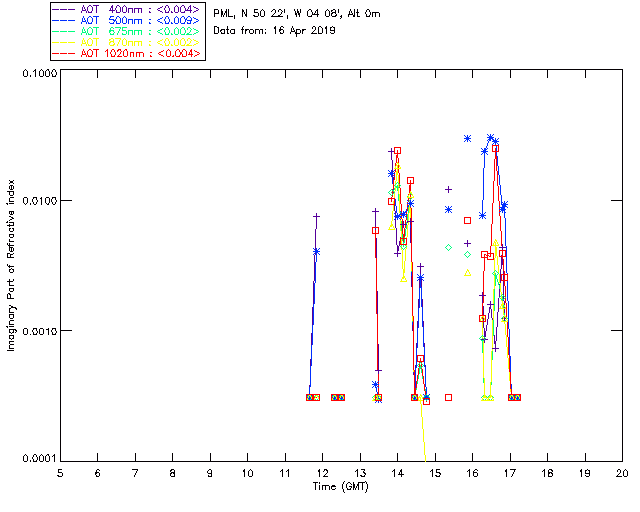Click the AOT 400nm legend entry
Image resolution: width=640 pixels, height=512 pixels.
click(x=127, y=8)
